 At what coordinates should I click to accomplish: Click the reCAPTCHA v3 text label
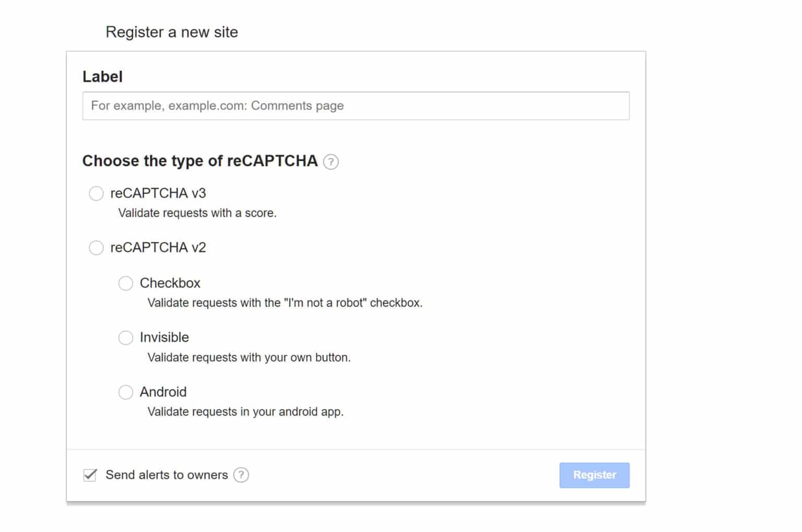159,193
